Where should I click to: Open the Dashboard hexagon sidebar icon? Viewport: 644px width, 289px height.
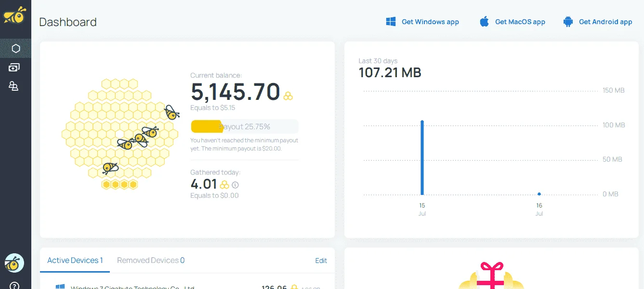[x=15, y=48]
